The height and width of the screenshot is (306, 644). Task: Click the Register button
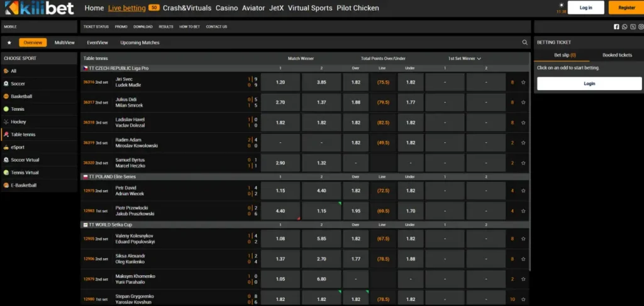[x=626, y=8]
